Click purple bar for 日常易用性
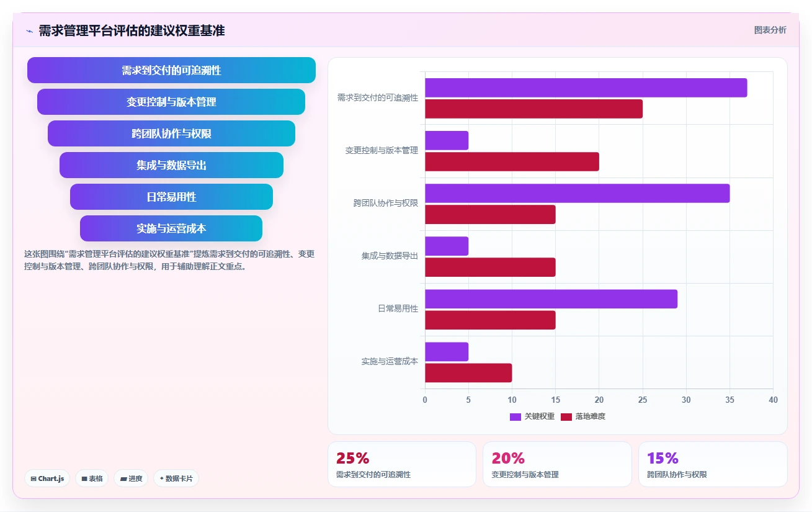The height and width of the screenshot is (512, 812). tap(551, 299)
